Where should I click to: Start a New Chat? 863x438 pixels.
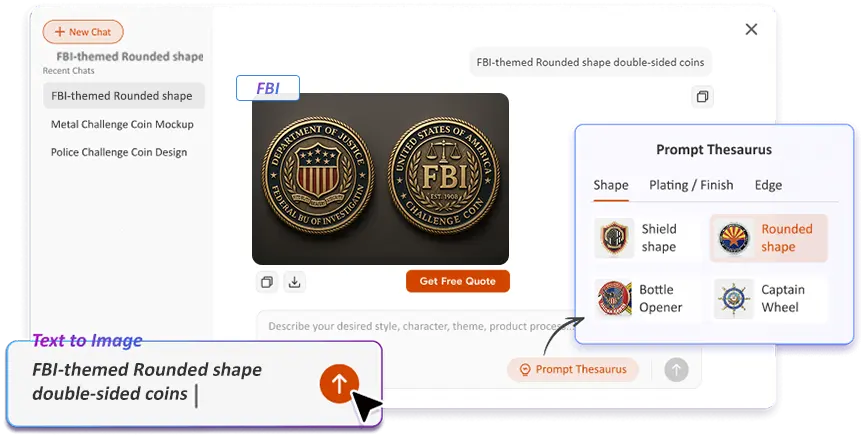83,32
